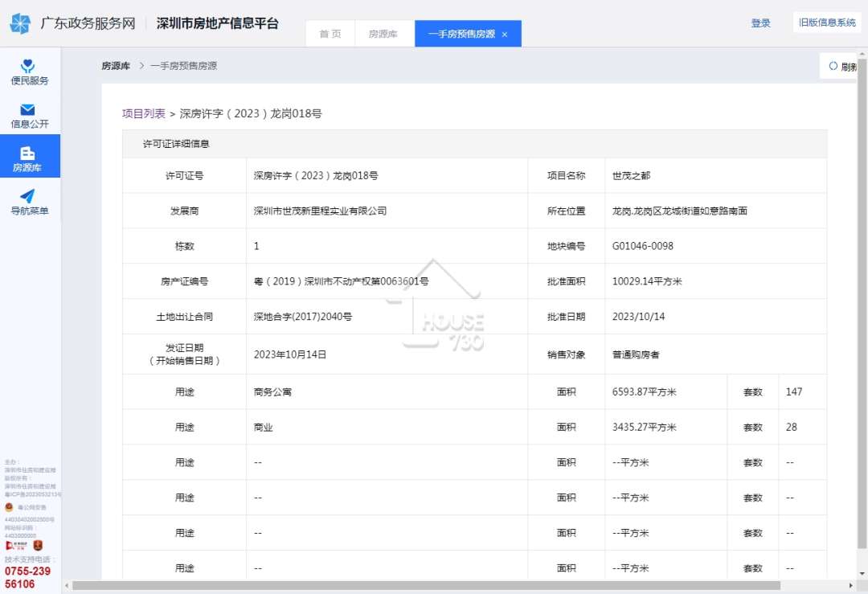Click the horizontal scrollbar right arrow
The width and height of the screenshot is (868, 594).
[x=851, y=585]
